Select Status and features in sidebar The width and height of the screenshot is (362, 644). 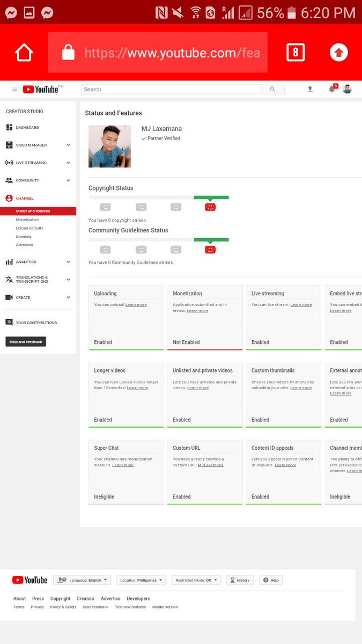(38, 211)
